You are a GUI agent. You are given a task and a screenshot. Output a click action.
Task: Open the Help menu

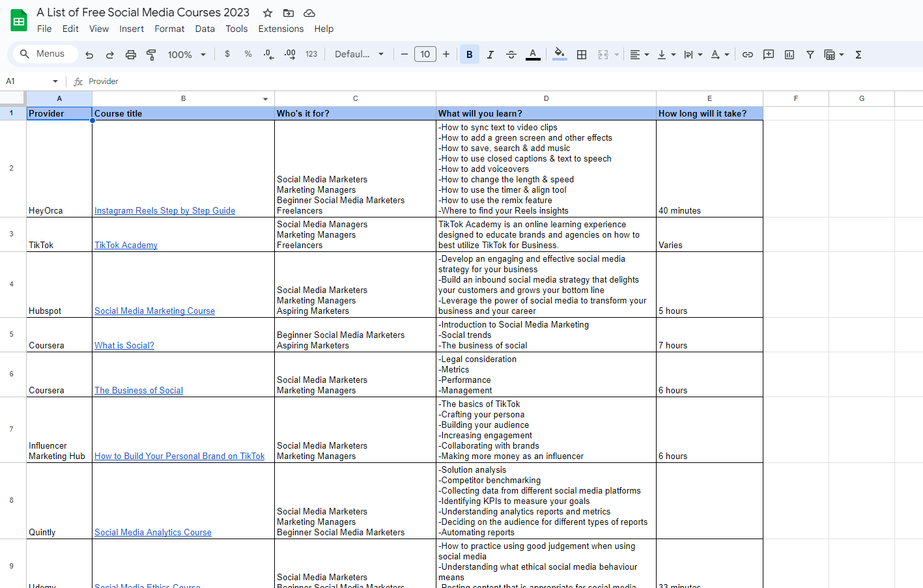click(x=324, y=29)
